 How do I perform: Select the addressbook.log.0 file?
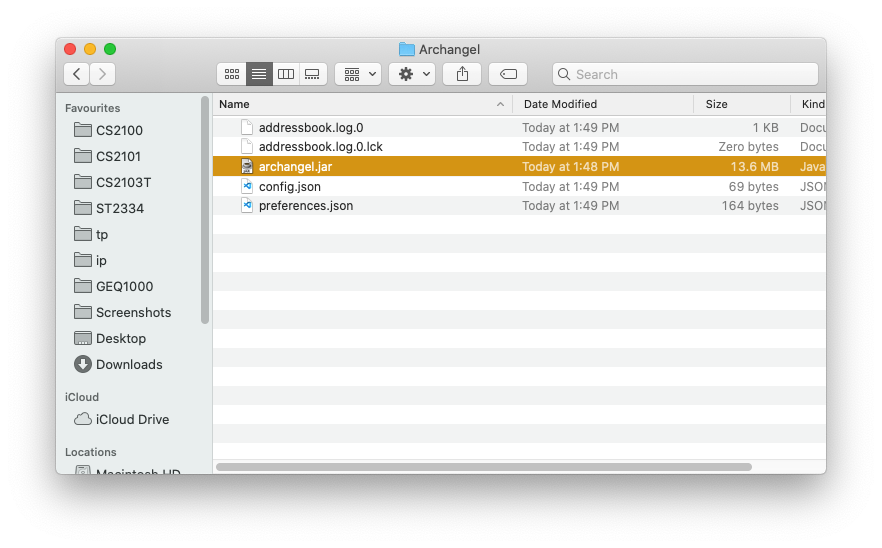519,128
